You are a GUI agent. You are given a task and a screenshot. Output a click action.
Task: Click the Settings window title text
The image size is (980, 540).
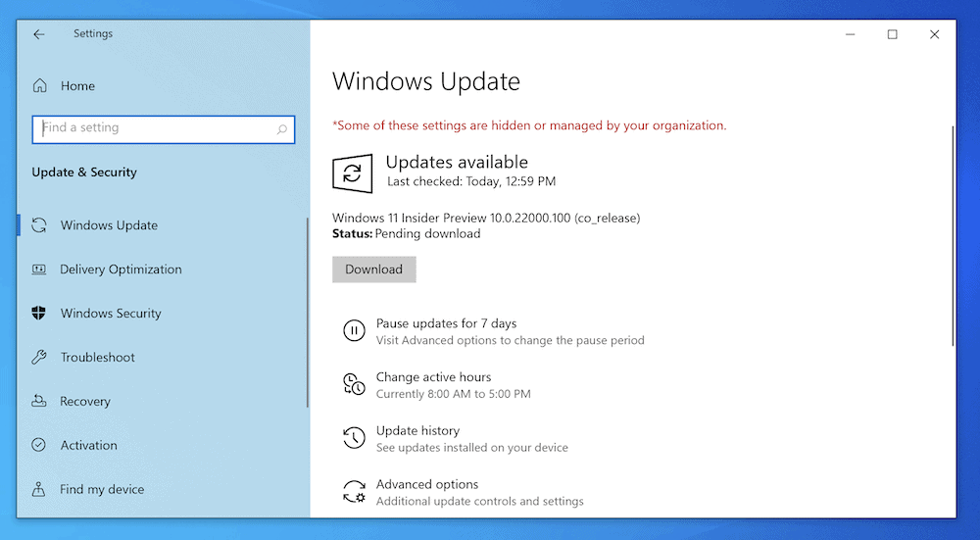(93, 33)
